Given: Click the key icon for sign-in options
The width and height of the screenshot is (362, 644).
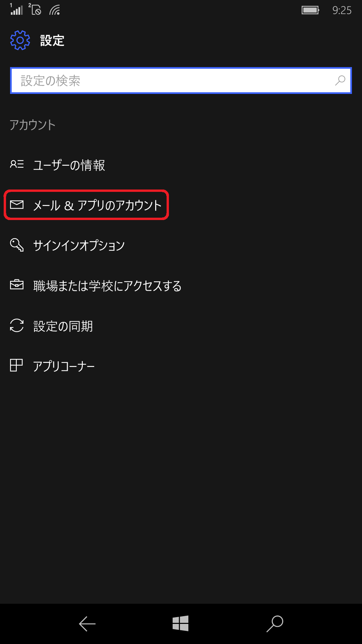Looking at the screenshot, I should [17, 245].
